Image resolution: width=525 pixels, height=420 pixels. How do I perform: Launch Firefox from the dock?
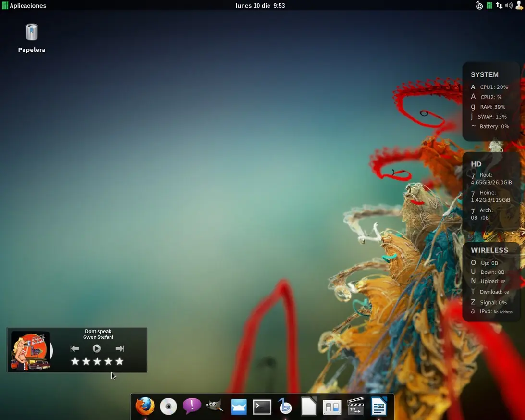(x=145, y=406)
